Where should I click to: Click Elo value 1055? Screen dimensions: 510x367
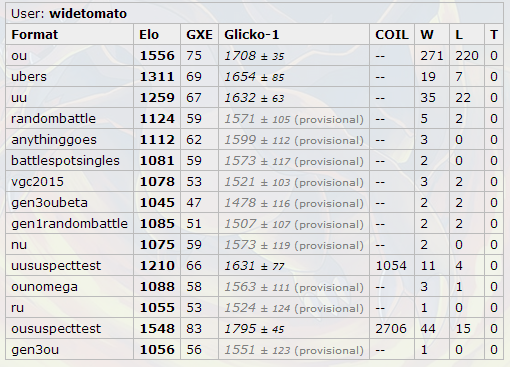tap(157, 308)
